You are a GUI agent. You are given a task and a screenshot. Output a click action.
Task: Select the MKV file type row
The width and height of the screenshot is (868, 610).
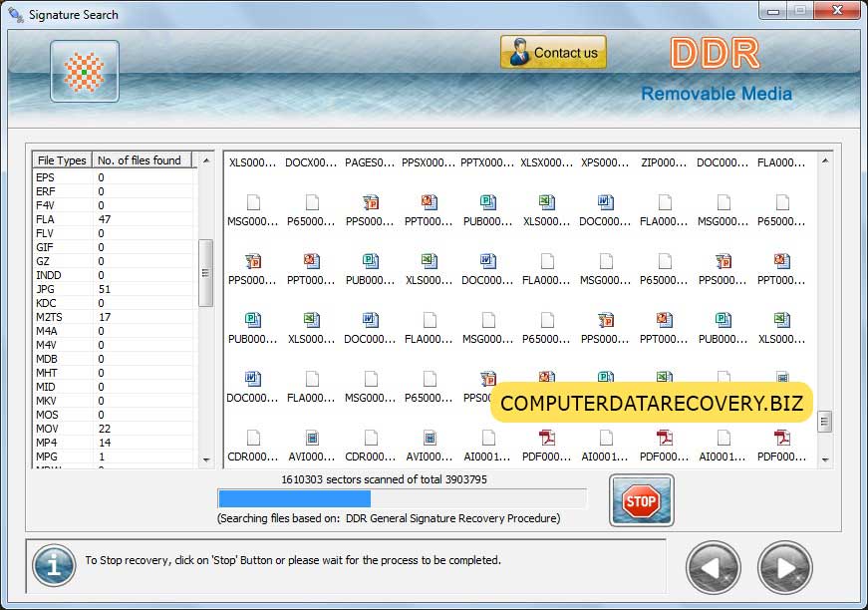[x=114, y=401]
